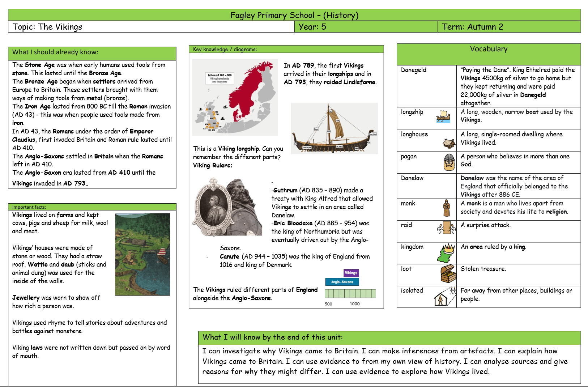Image resolution: width=588 pixels, height=387 pixels.
Task: Click the '1000' timeline label
Action: [x=355, y=304]
